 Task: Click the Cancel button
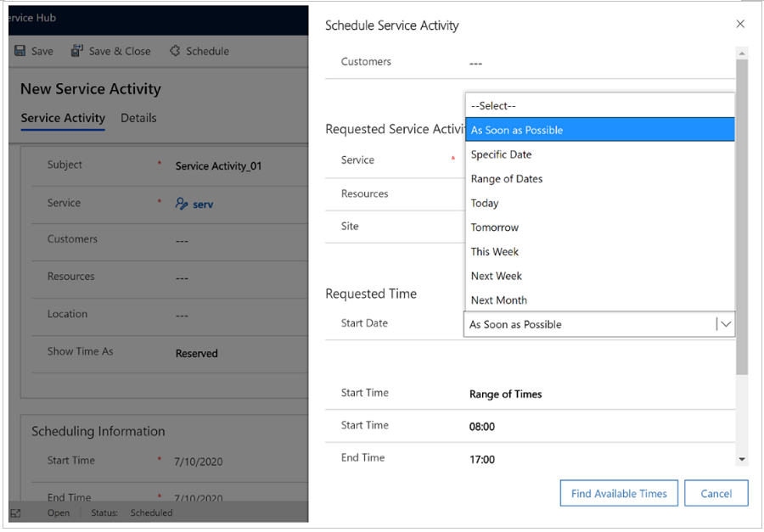coord(716,494)
